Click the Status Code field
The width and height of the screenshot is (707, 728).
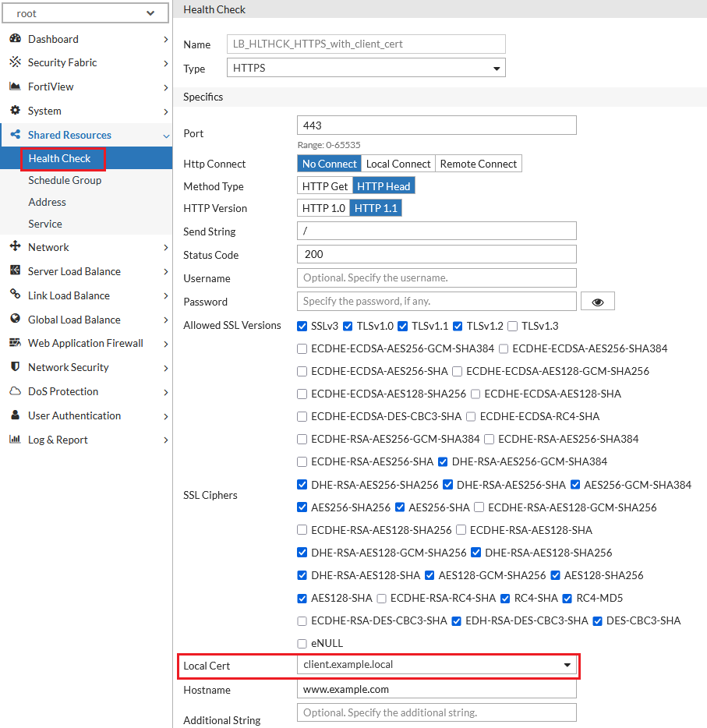[437, 254]
